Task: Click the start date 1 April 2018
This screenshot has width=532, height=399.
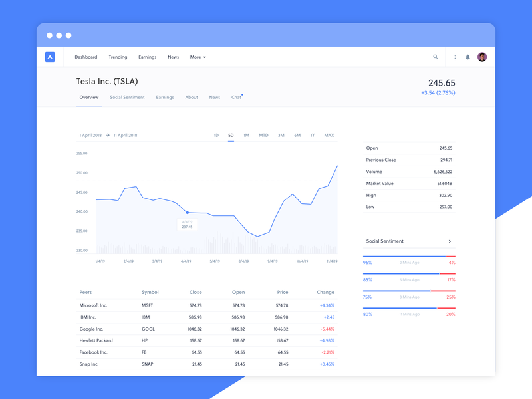Action: pyautogui.click(x=90, y=135)
